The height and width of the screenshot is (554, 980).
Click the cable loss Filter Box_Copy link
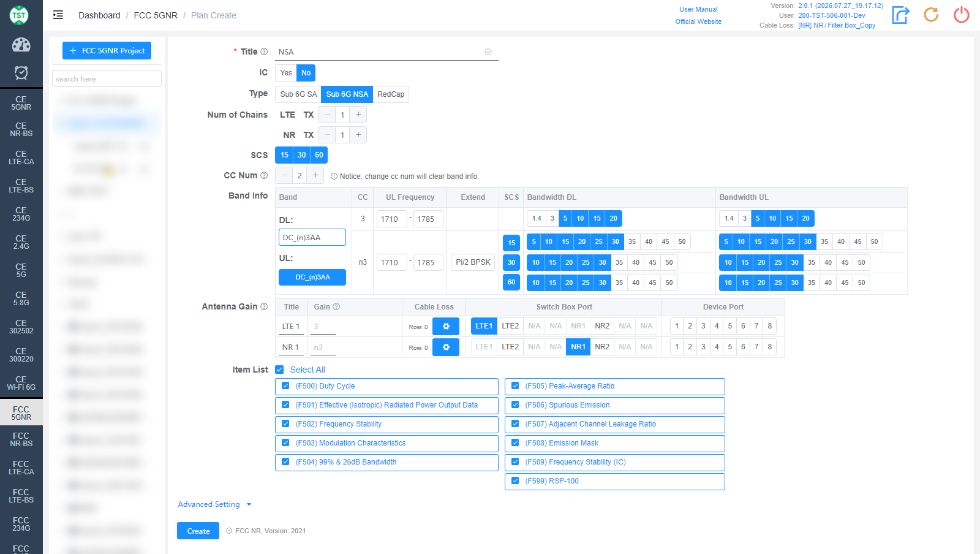click(x=837, y=25)
